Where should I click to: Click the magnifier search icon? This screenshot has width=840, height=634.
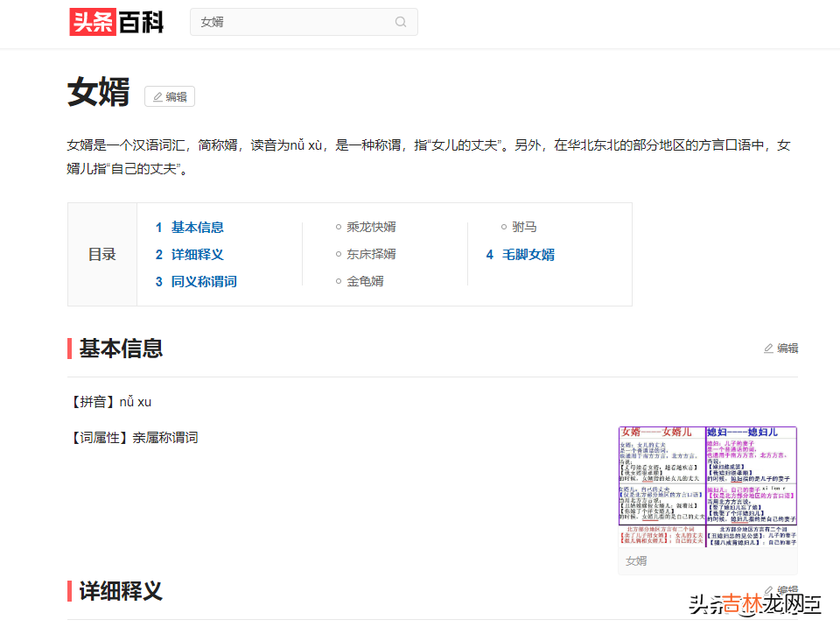401,22
